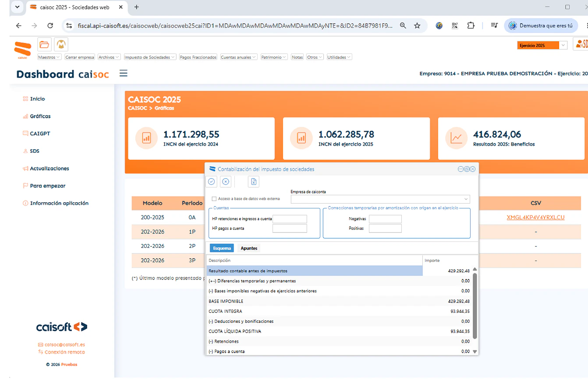Click the Conexión remota link
This screenshot has height=379, width=588.
[x=61, y=352]
